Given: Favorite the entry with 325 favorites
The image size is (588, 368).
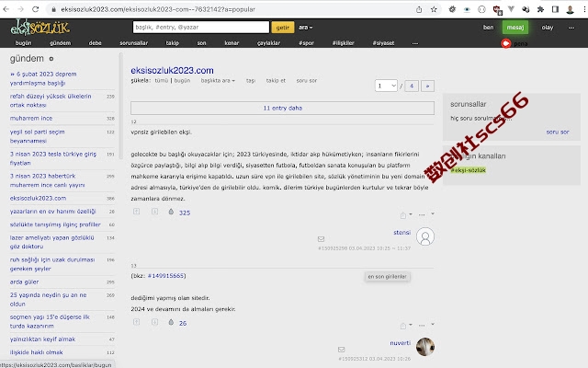Looking at the screenshot, I should click(x=171, y=213).
